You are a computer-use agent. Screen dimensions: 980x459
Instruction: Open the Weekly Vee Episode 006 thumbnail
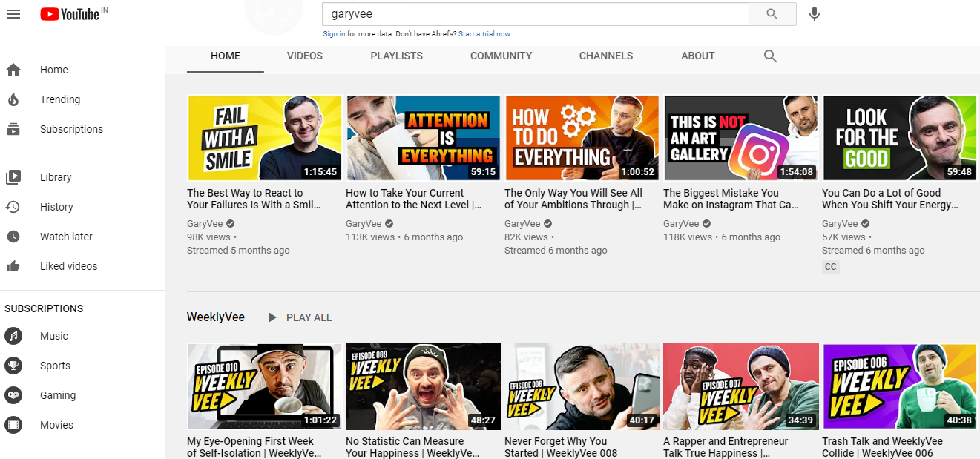[899, 386]
